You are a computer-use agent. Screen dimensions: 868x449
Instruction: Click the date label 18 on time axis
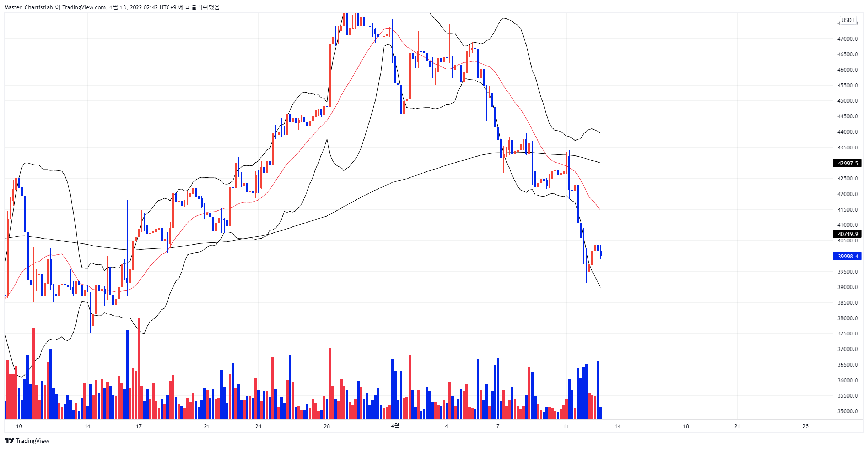(x=686, y=426)
